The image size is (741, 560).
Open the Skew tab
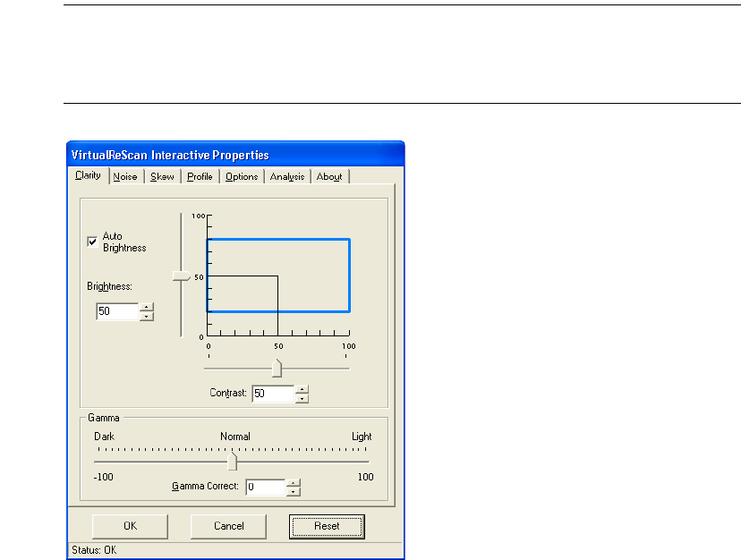(163, 177)
